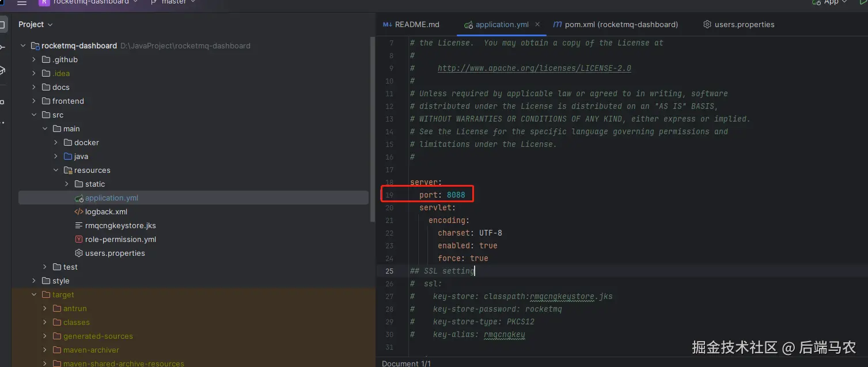Image resolution: width=868 pixels, height=367 pixels.
Task: Click rmqcngkeystore.jks file icon in tree
Action: pyautogui.click(x=79, y=226)
